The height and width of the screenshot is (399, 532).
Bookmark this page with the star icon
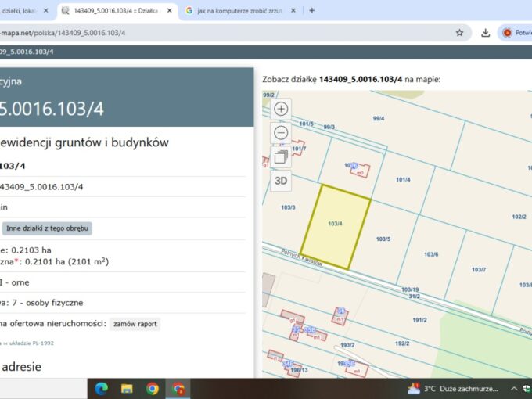pyautogui.click(x=460, y=33)
